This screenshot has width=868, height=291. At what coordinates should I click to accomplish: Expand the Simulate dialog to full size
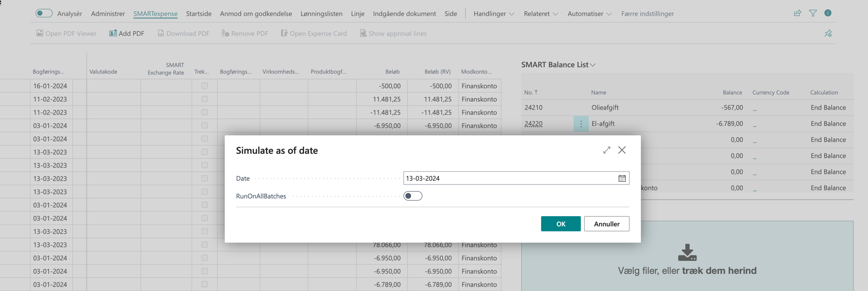[606, 150]
